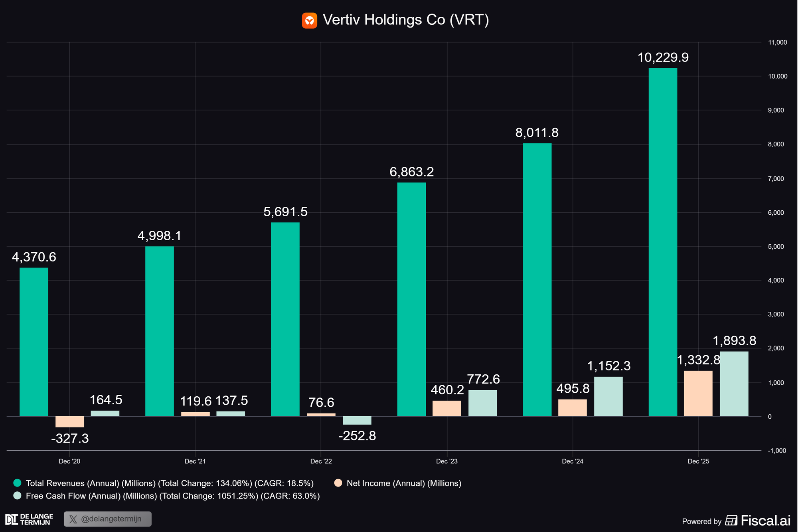Toggle Net Income legend peach dot
This screenshot has width=798, height=532.
[x=338, y=483]
